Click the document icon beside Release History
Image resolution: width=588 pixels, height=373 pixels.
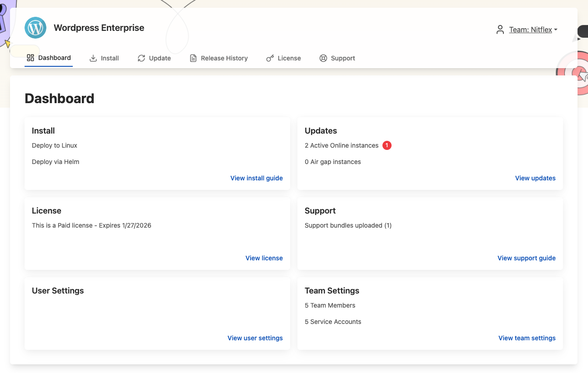coord(192,58)
